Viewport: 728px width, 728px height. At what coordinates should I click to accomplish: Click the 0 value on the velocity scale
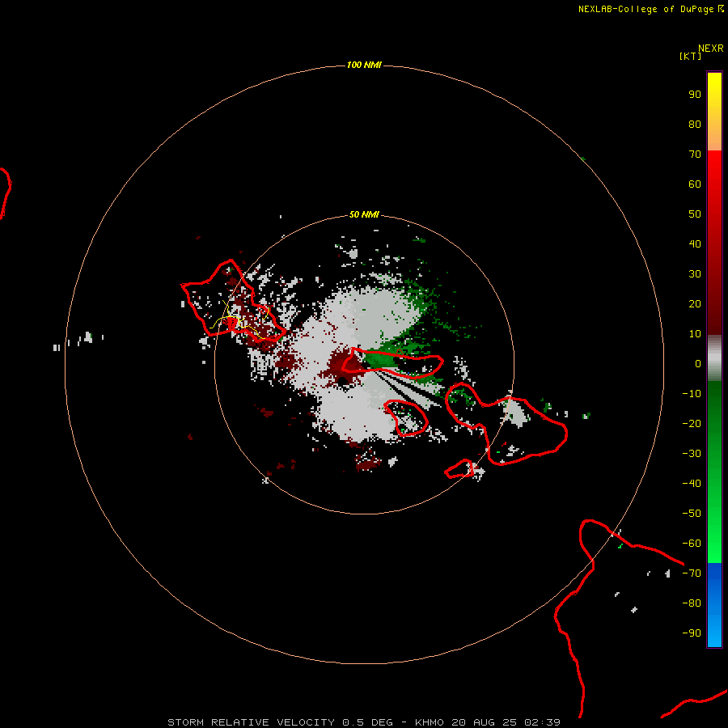(x=698, y=364)
